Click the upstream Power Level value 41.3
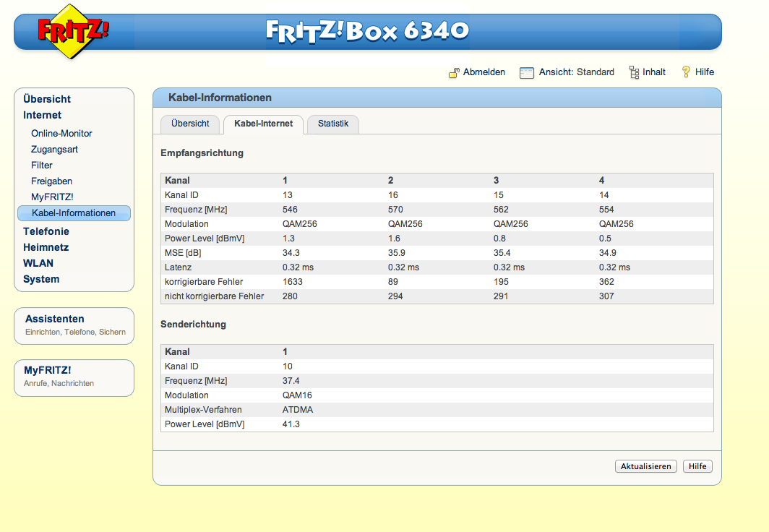Viewport: 769px width, 532px height. (291, 424)
